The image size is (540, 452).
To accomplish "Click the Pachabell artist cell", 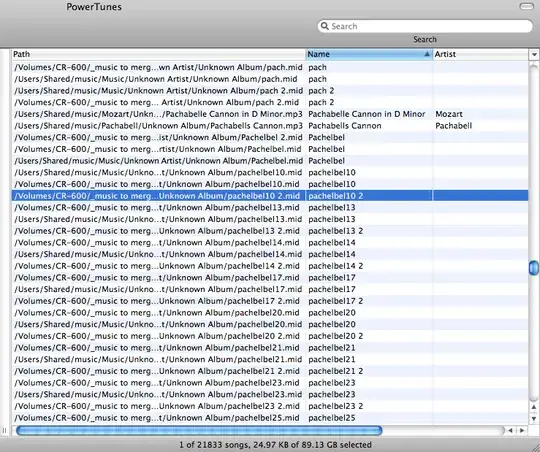I will [x=480, y=126].
